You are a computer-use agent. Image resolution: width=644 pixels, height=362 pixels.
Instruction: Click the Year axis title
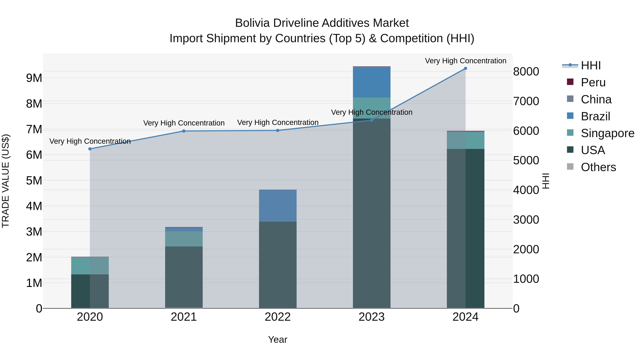[278, 340]
